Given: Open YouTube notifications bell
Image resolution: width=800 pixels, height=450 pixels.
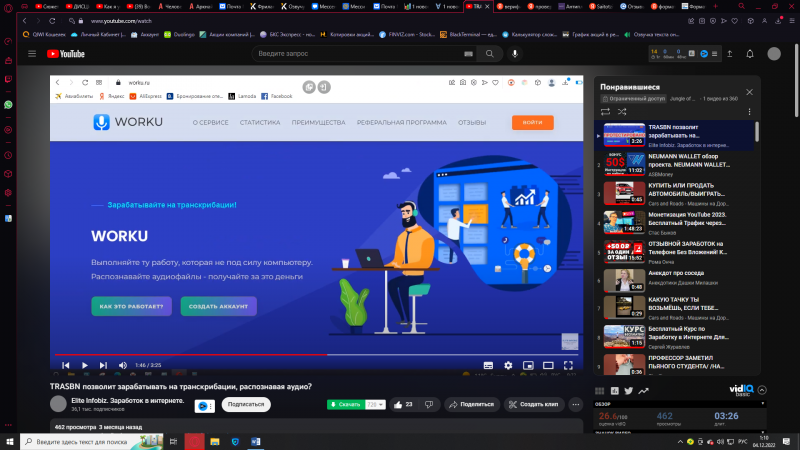Looking at the screenshot, I should coord(750,54).
